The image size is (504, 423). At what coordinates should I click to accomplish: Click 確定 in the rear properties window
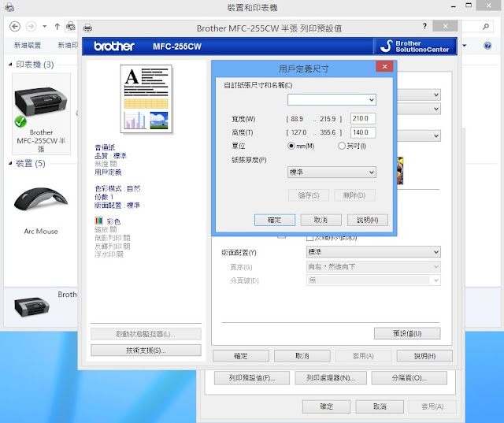[x=326, y=406]
